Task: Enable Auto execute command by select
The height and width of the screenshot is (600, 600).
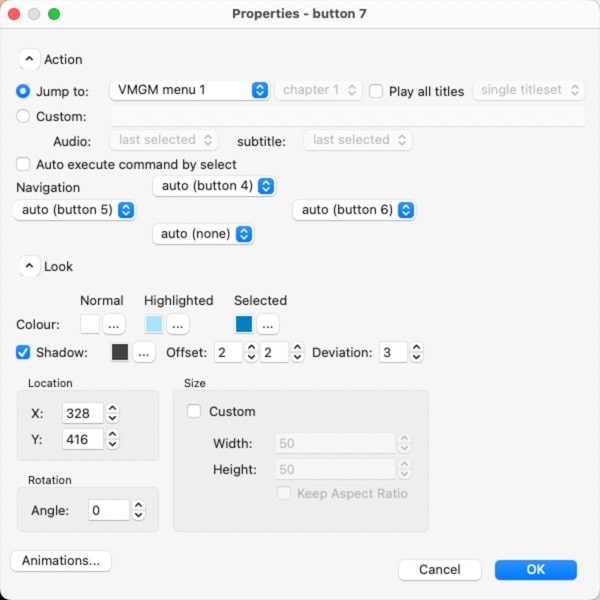Action: click(24, 164)
